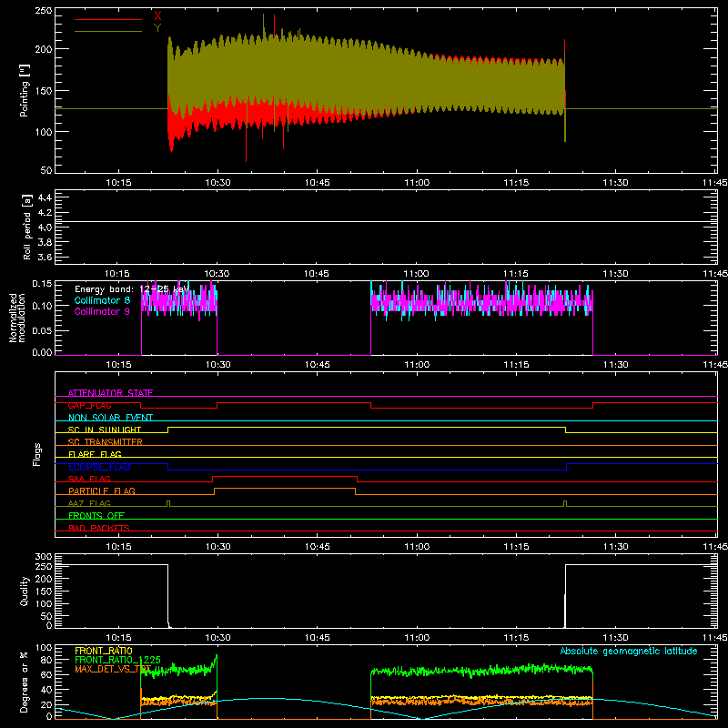Image resolution: width=728 pixels, height=728 pixels.
Task: Click the yellow FRONT_RATIO legend label
Action: (104, 651)
